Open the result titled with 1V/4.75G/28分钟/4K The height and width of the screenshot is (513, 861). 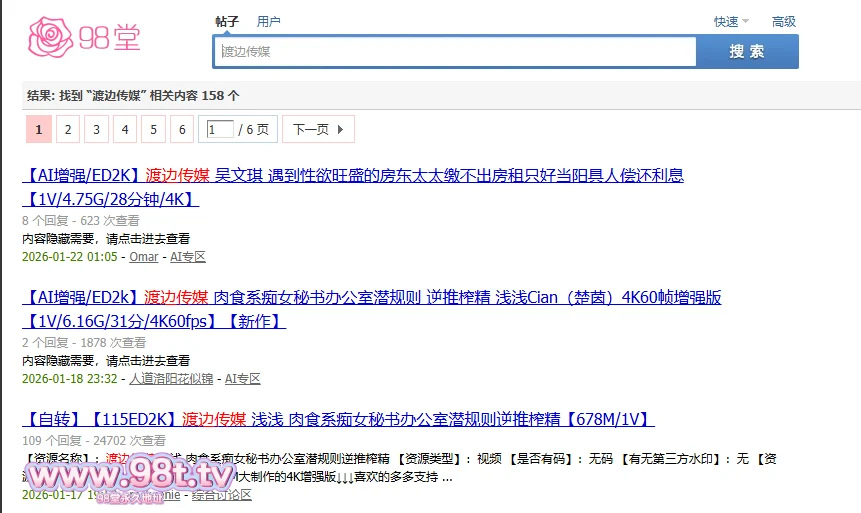coord(110,199)
